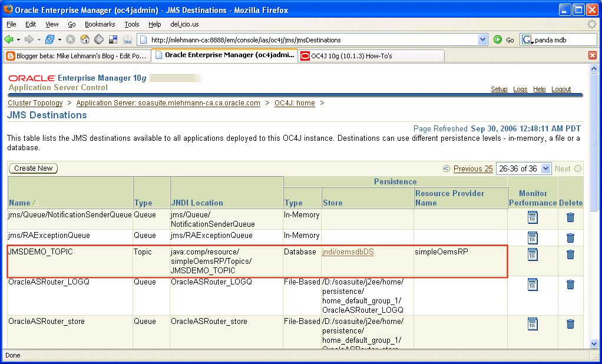Screen dimensions: 602x364
Task: Open the File menu
Action: pos(12,24)
